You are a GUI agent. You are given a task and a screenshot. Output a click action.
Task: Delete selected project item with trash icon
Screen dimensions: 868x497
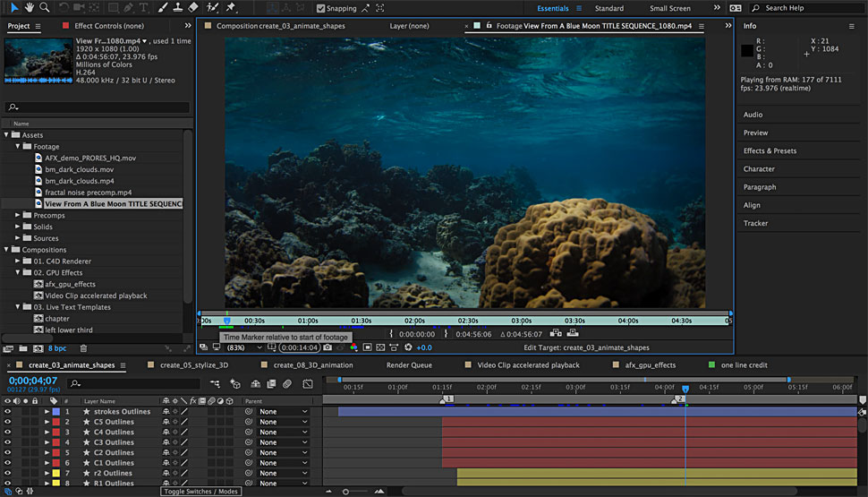click(83, 348)
